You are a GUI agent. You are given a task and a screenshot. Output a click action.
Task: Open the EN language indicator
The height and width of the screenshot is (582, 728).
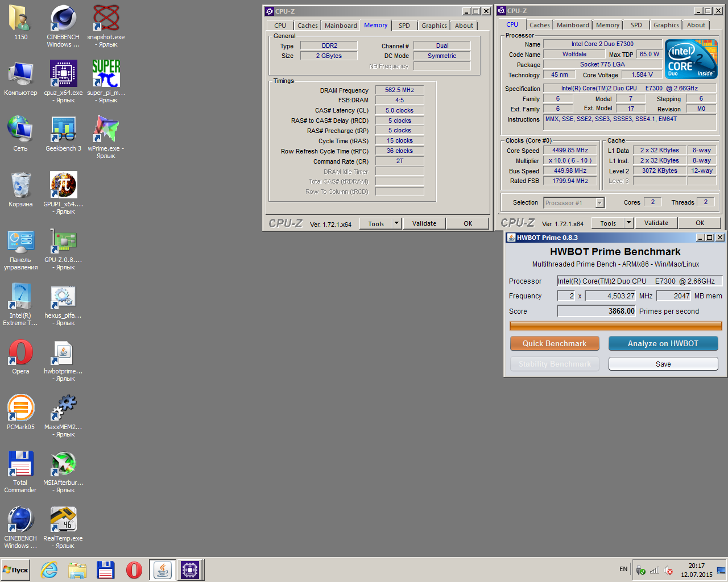click(x=623, y=569)
